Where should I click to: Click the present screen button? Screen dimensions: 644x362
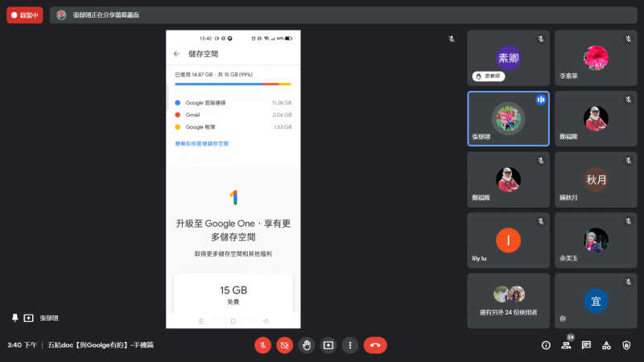coord(328,345)
